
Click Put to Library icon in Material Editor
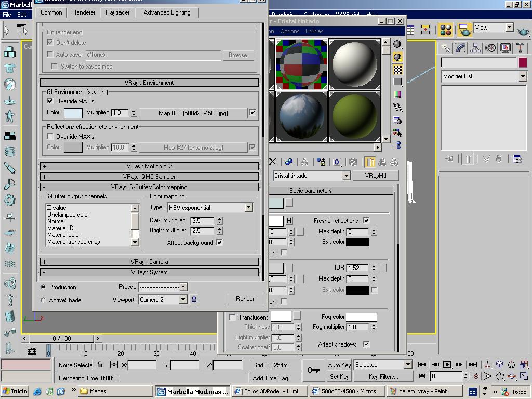click(x=321, y=162)
